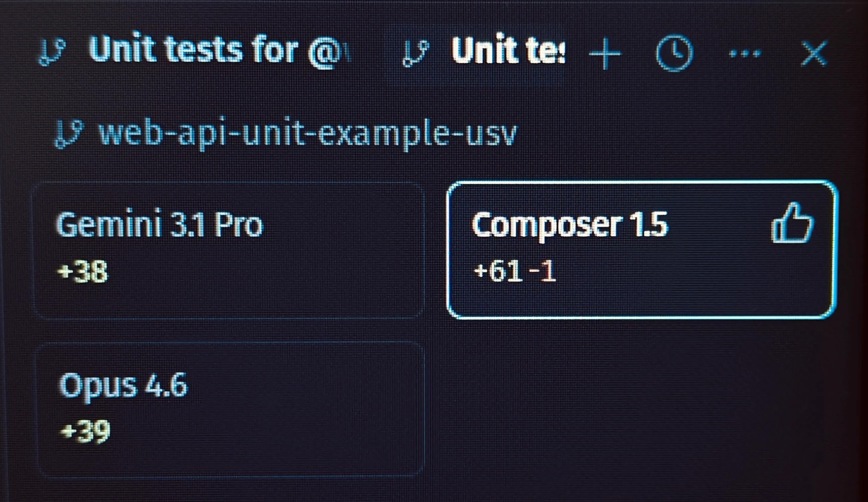
Task: Close the panel with the X icon
Action: click(814, 54)
